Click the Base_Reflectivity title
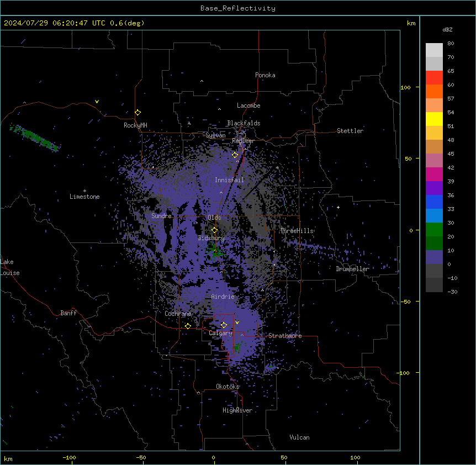This screenshot has width=476, height=465. (x=238, y=8)
